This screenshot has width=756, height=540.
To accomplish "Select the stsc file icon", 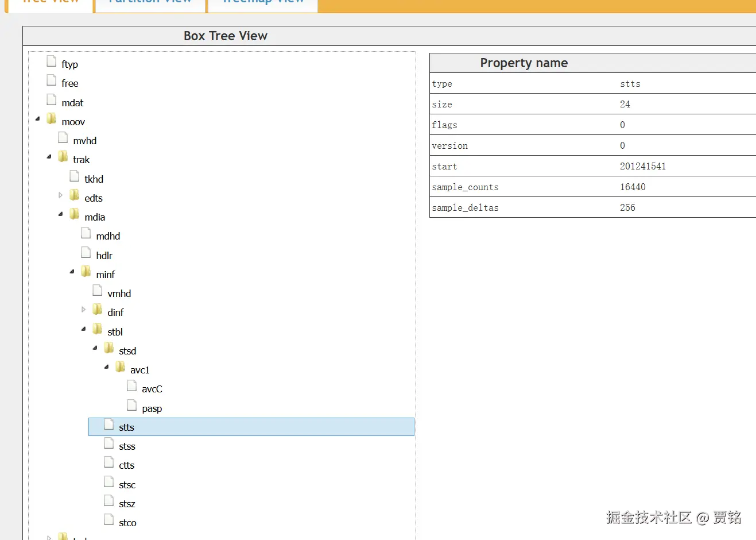I will 109,482.
